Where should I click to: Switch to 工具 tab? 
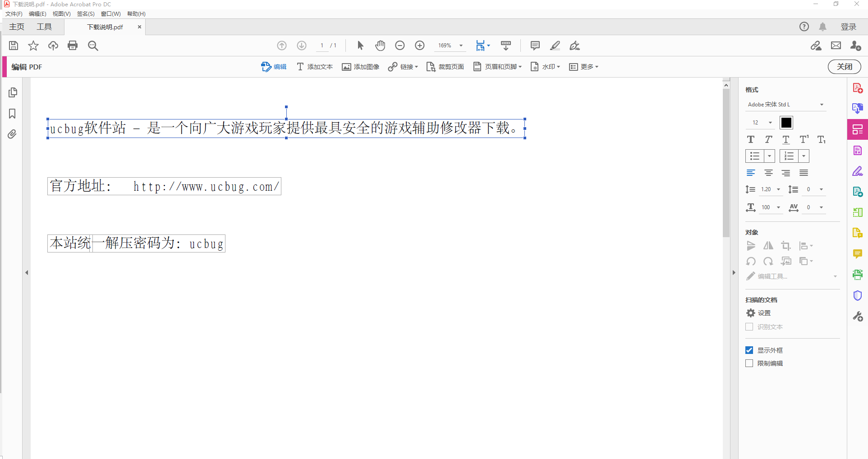click(x=44, y=27)
